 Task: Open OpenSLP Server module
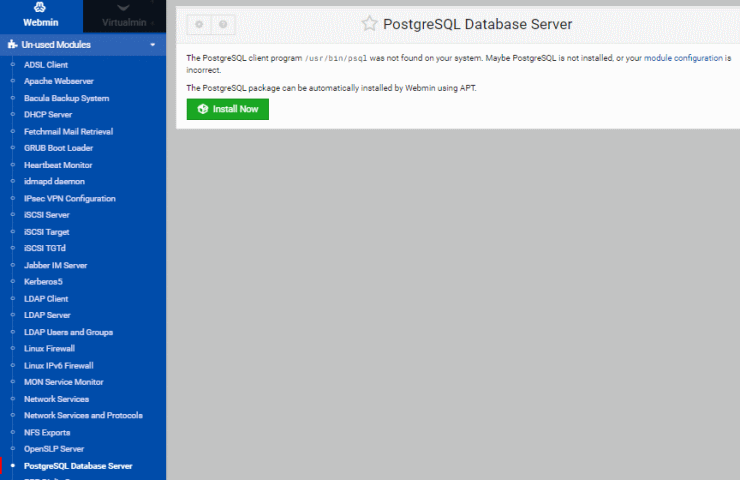[x=54, y=449]
